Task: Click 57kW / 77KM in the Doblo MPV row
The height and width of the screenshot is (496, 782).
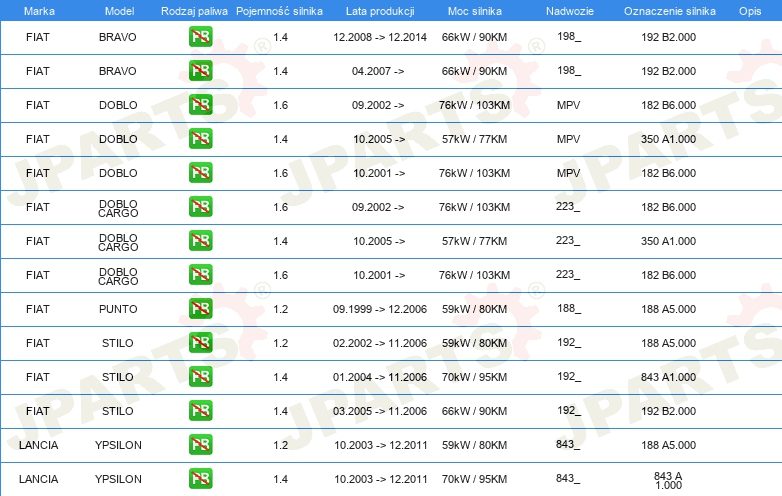Action: point(474,139)
